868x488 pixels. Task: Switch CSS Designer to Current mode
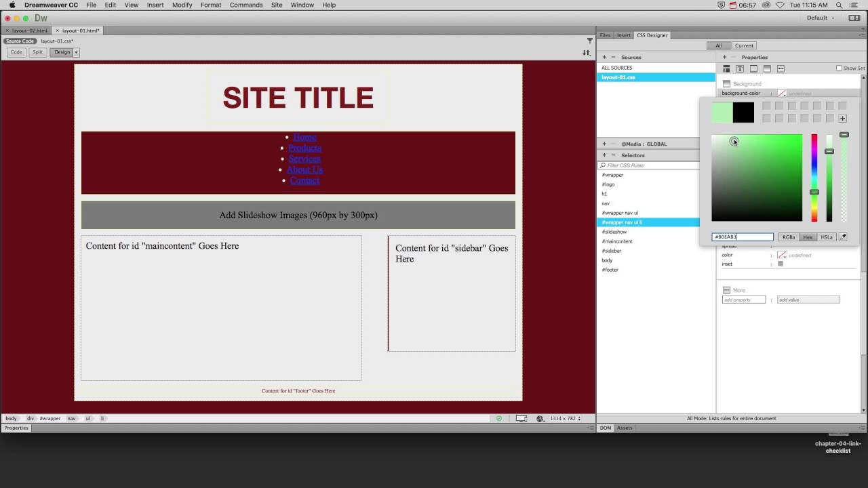744,45
